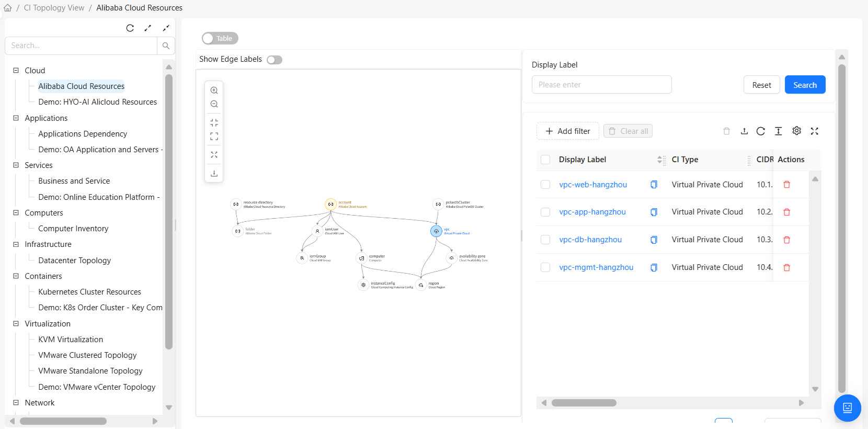The width and height of the screenshot is (868, 429).
Task: Open the Applications Dependency view
Action: [83, 134]
